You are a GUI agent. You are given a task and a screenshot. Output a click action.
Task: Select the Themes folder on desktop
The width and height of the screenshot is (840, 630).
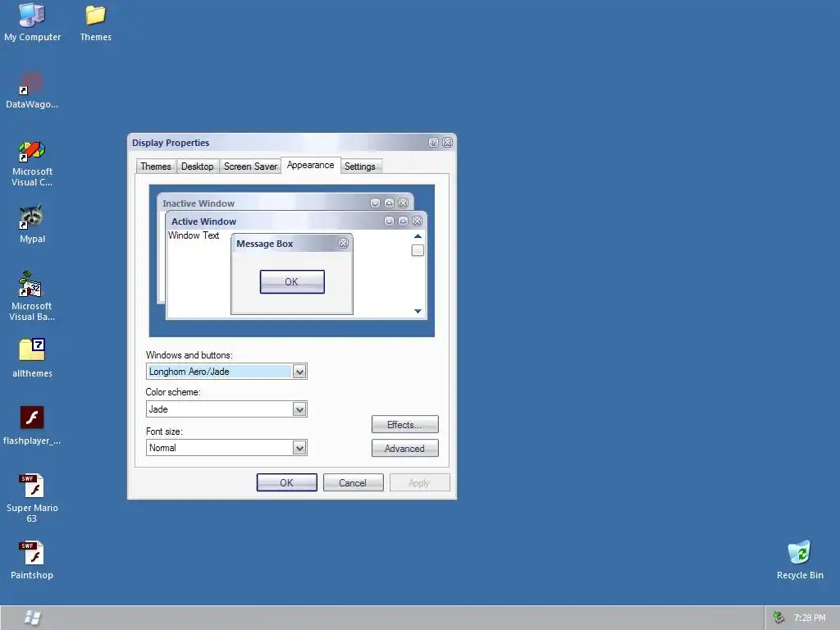click(x=96, y=22)
